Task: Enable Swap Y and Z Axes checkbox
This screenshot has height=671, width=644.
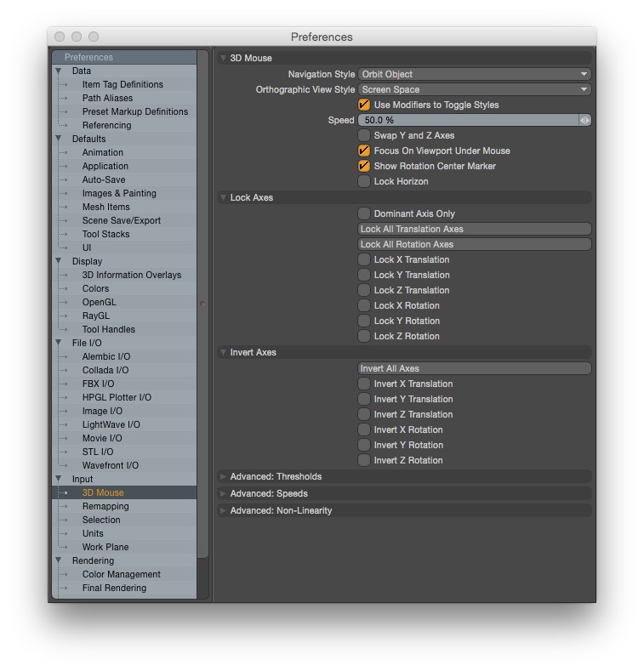Action: [364, 136]
